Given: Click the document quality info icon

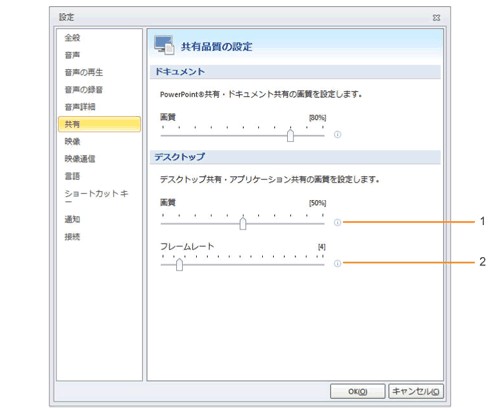Looking at the screenshot, I should coord(337,135).
